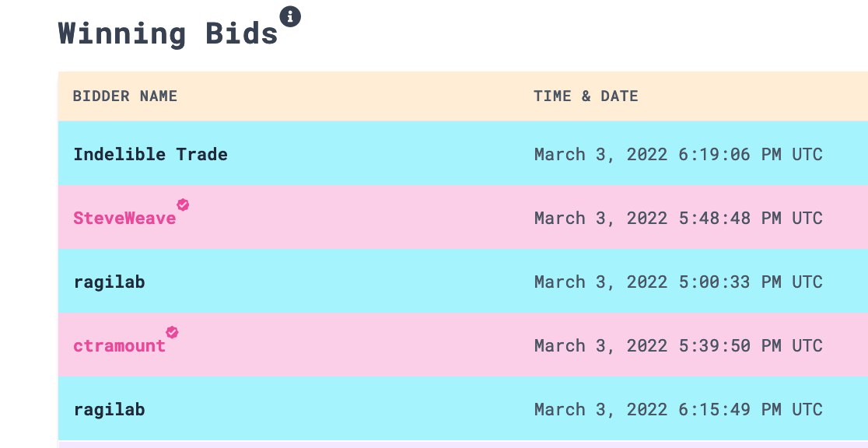This screenshot has width=868, height=448.
Task: Click empty area of pink SteveWeave row
Action: [x=355, y=217]
